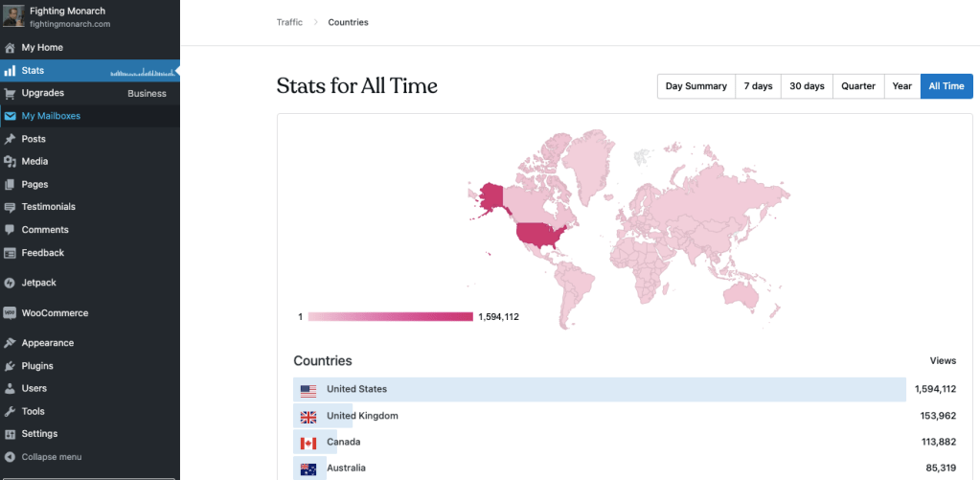The width and height of the screenshot is (980, 480).
Task: Open Appearance via the paintbrush icon
Action: (x=10, y=343)
